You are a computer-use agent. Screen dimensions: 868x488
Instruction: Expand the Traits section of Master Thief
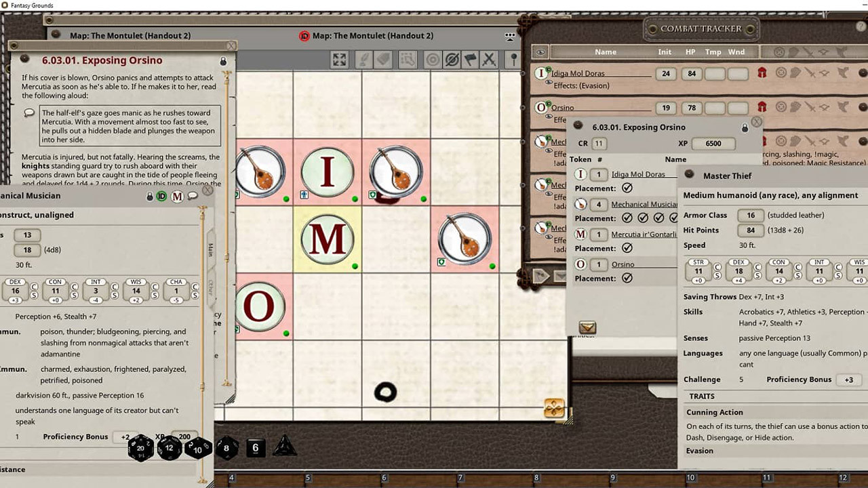click(x=702, y=396)
